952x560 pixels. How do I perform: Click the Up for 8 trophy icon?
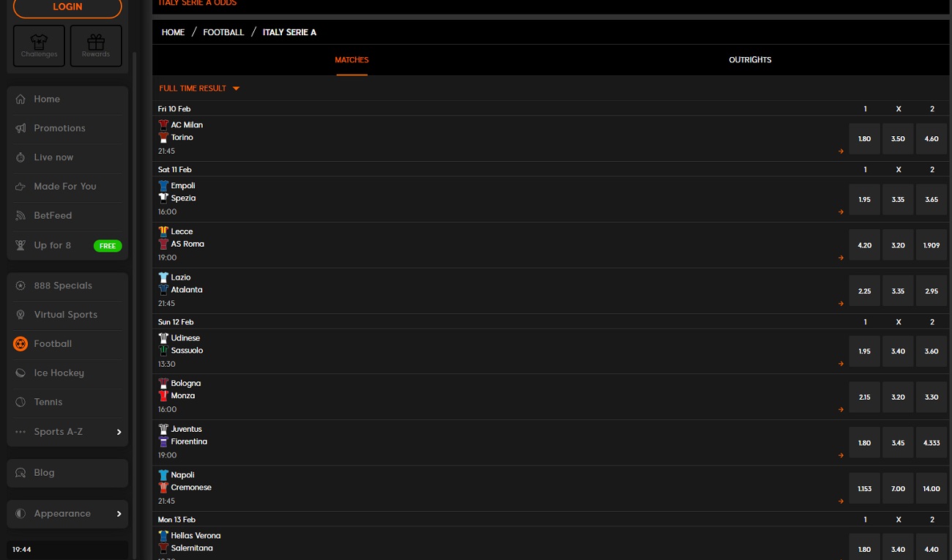tap(21, 245)
